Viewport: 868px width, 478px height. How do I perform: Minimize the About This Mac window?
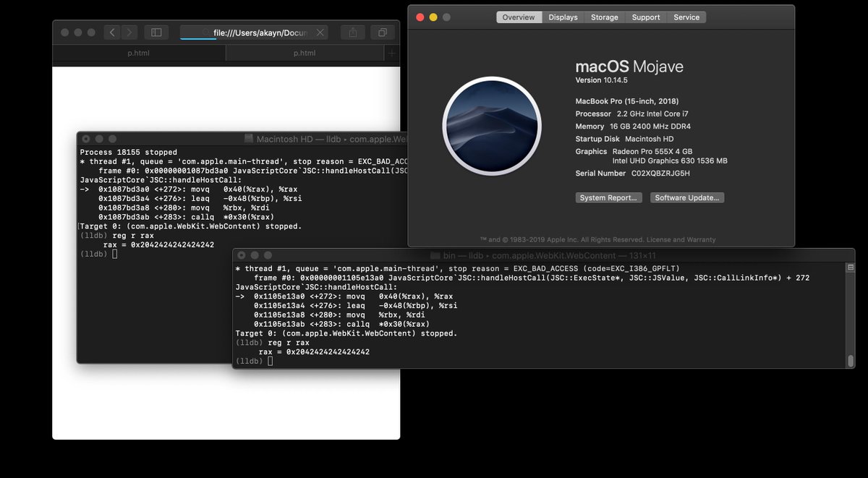[x=433, y=17]
